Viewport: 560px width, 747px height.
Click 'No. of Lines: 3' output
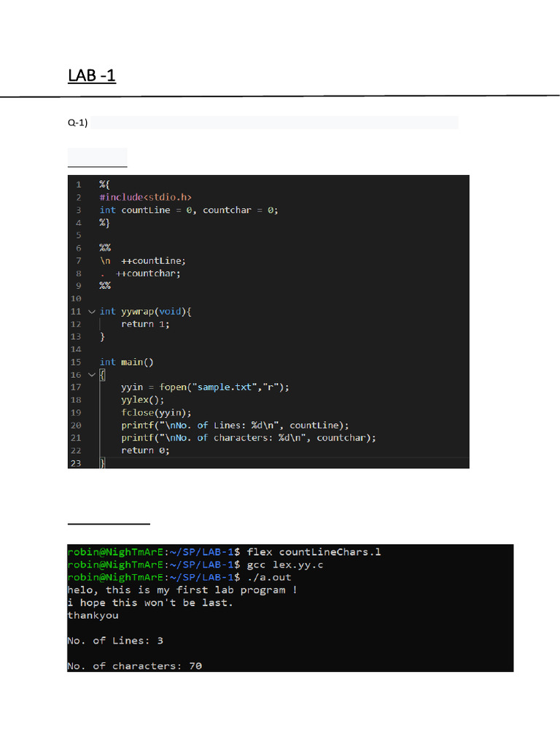(115, 640)
